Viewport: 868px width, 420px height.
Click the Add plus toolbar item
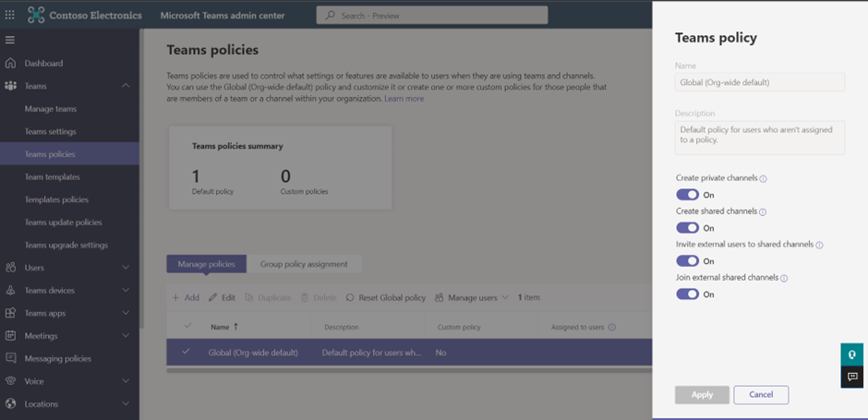point(185,298)
